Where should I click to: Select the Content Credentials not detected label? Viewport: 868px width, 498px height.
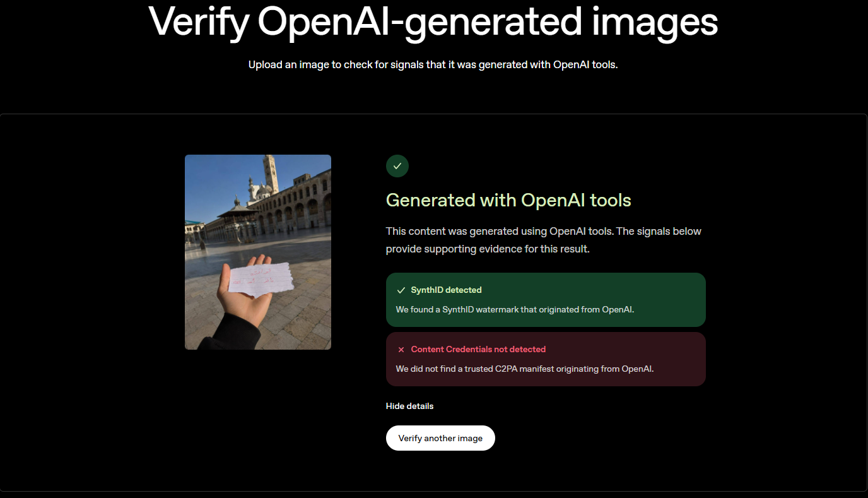point(478,349)
